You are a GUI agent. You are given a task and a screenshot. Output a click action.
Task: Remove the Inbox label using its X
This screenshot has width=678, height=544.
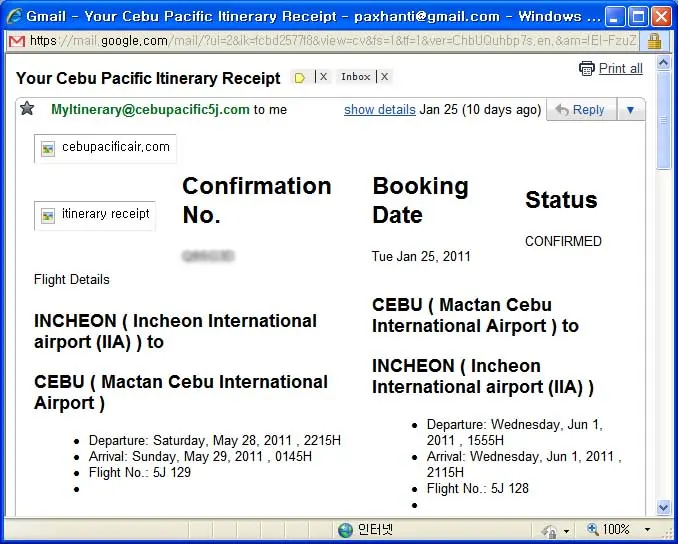(x=384, y=77)
